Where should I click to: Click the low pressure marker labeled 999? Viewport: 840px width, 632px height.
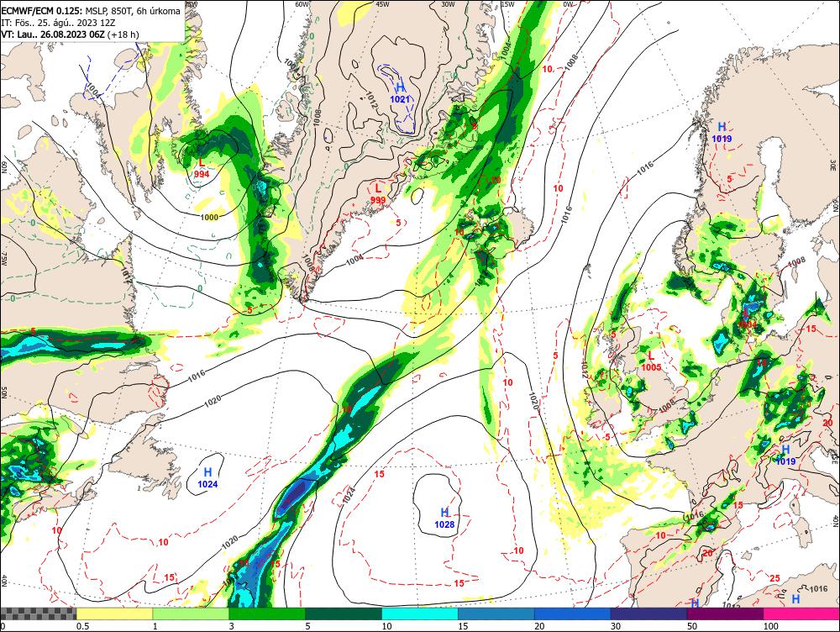click(378, 193)
